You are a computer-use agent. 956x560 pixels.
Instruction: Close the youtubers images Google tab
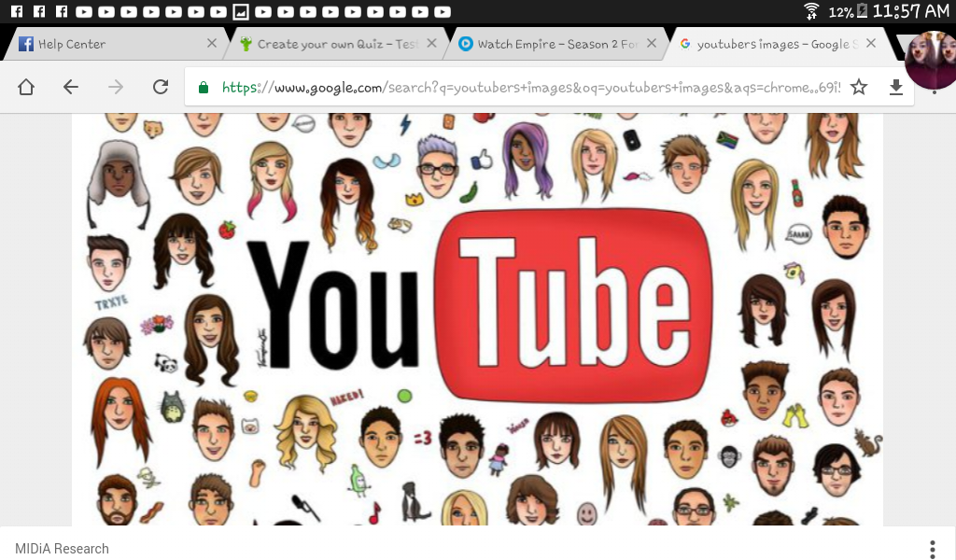(871, 43)
